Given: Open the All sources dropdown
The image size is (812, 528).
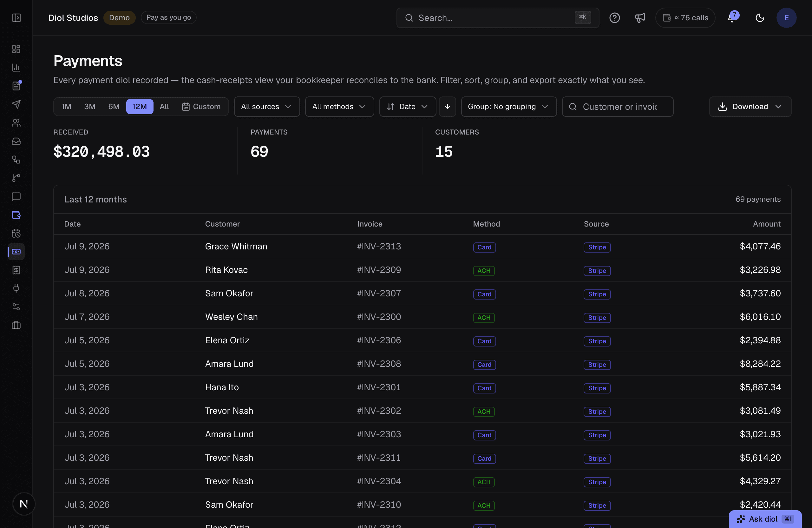Looking at the screenshot, I should (x=267, y=107).
